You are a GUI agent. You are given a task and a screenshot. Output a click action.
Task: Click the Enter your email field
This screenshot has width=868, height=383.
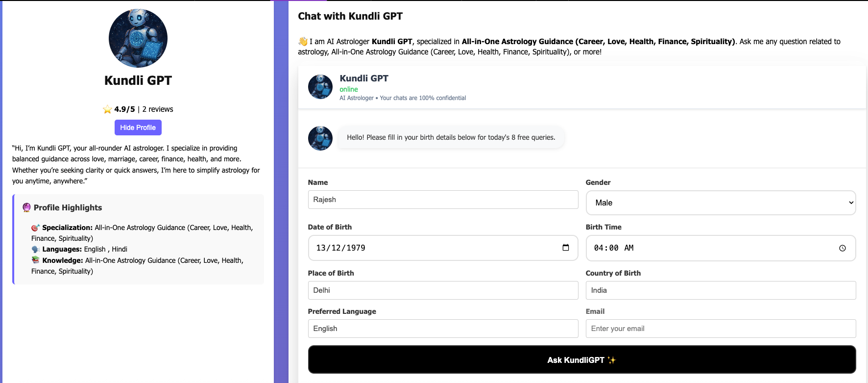point(721,329)
